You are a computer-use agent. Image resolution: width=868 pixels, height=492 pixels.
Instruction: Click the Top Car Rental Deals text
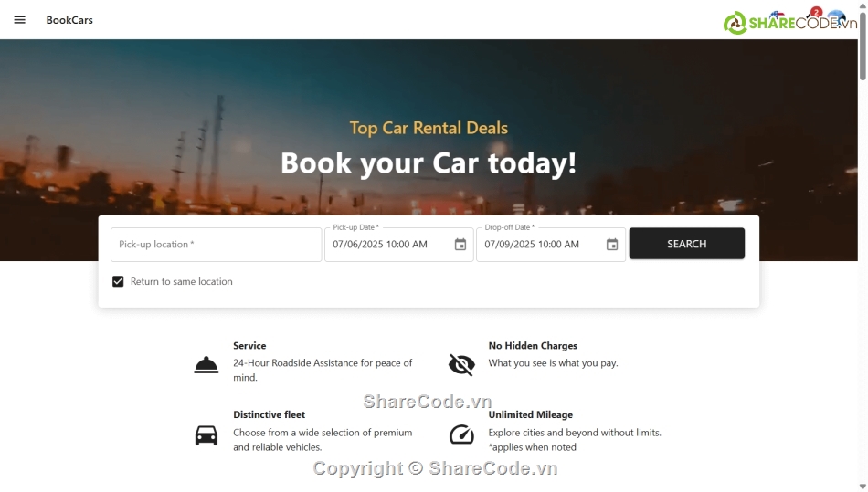pos(429,129)
